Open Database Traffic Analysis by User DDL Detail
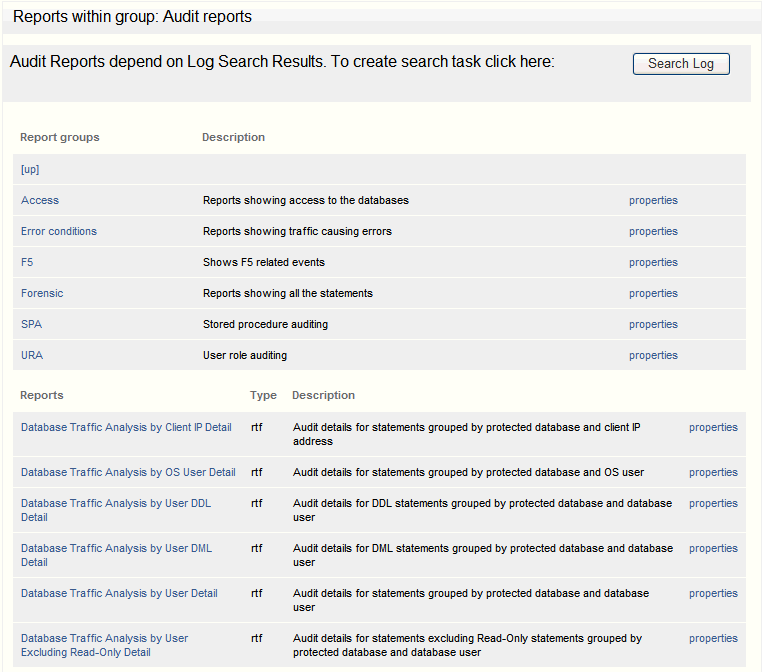The width and height of the screenshot is (762, 672). [x=116, y=510]
